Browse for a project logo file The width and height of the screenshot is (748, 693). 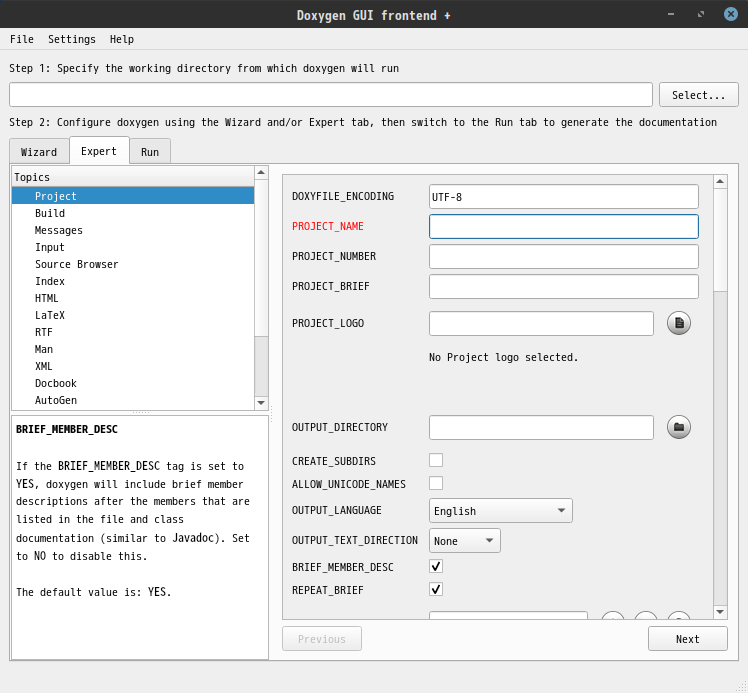tap(678, 323)
